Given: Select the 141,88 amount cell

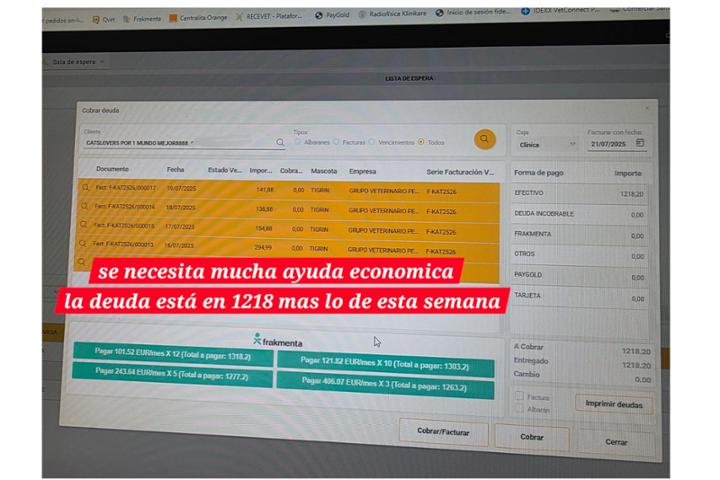Looking at the screenshot, I should tap(265, 190).
